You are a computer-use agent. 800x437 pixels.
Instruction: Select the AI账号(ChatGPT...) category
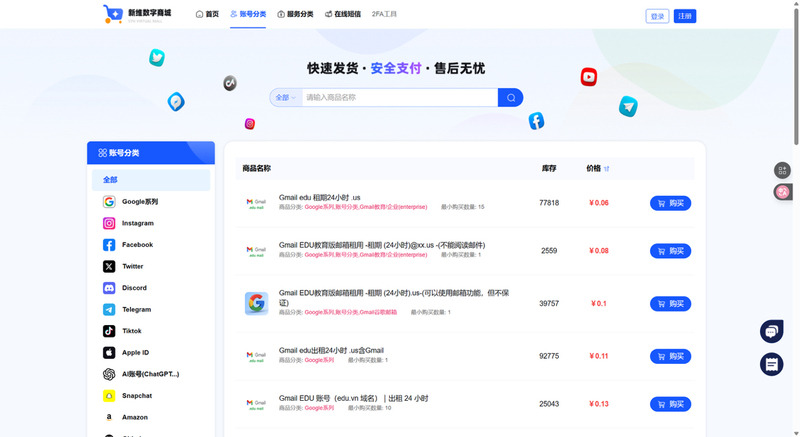tap(150, 374)
